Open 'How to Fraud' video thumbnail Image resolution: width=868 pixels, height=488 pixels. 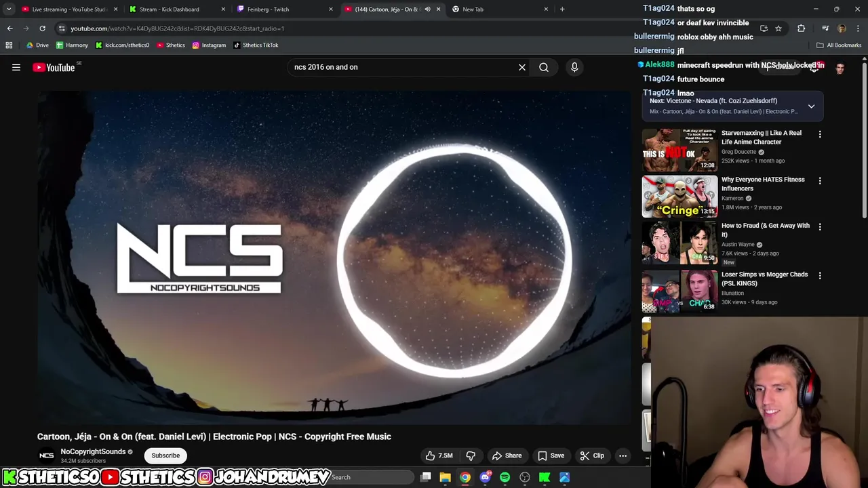tap(679, 243)
